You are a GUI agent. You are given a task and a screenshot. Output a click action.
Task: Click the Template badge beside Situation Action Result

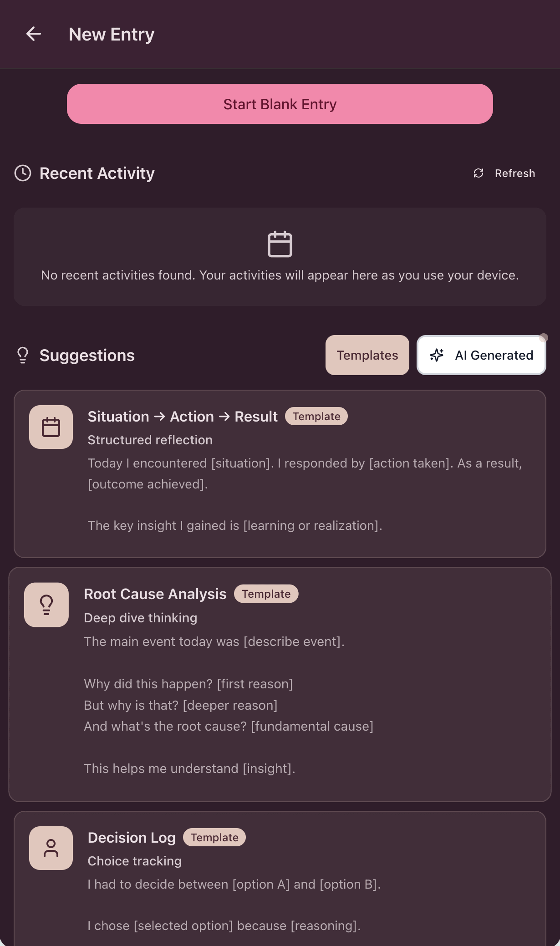(316, 417)
